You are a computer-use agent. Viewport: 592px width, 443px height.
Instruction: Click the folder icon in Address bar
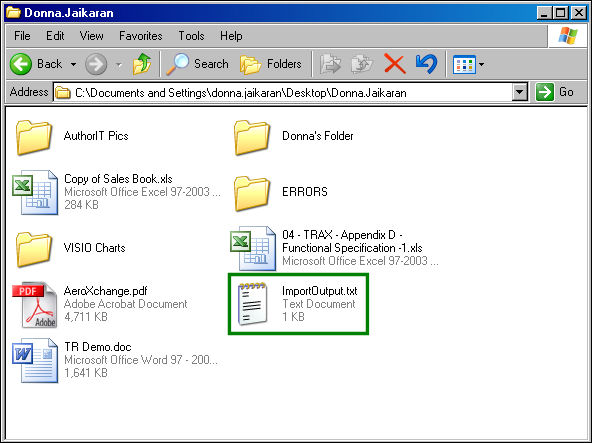tap(63, 93)
